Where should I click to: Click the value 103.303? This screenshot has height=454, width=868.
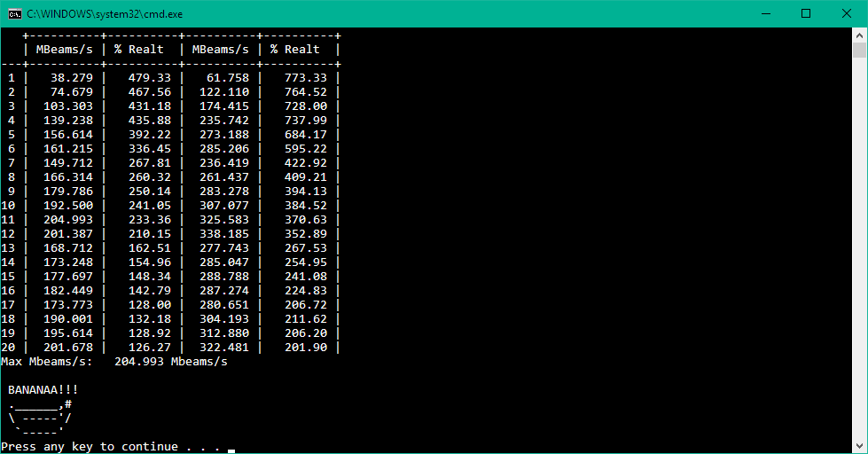68,106
